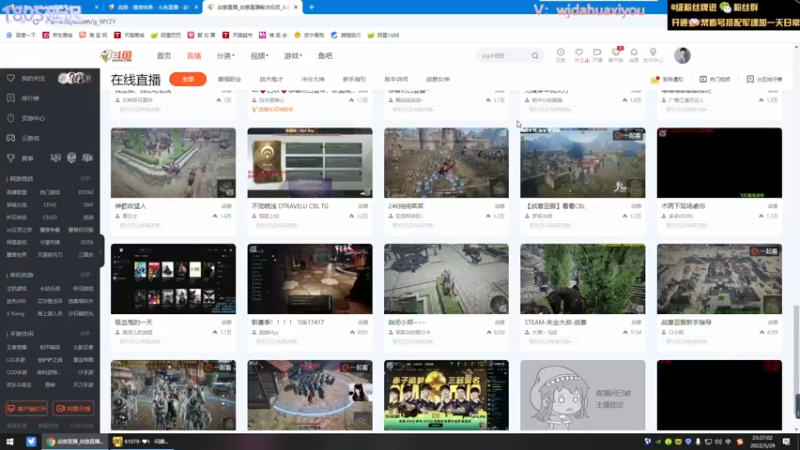Open 热门视频 hot videos shortcut
This screenshot has height=450, width=800.
tap(715, 80)
